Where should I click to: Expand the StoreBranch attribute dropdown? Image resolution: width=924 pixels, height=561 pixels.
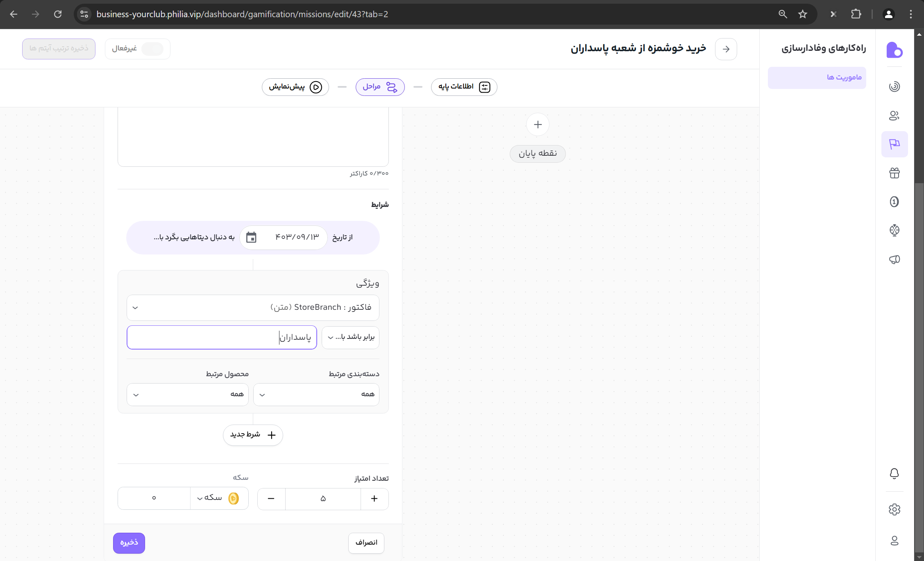click(253, 308)
